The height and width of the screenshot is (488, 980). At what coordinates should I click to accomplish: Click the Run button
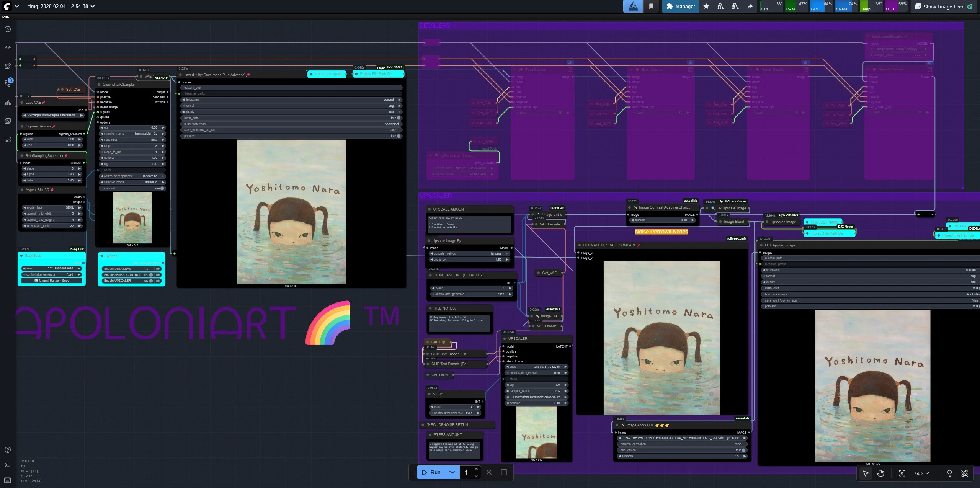click(x=431, y=472)
